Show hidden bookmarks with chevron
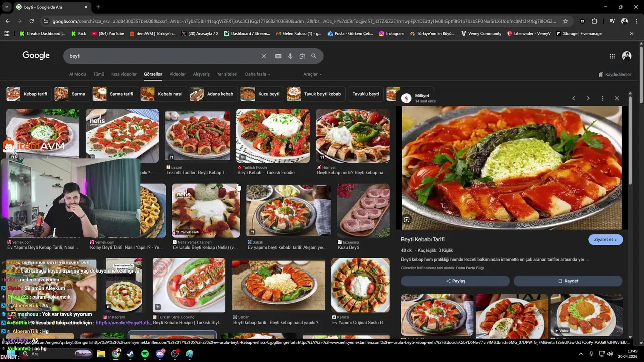 (632, 34)
